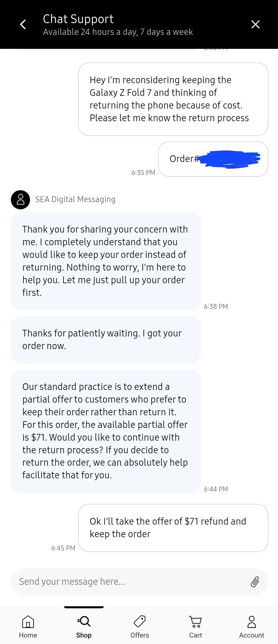The image size is (278, 644).
Task: Tap the SEA Digital Messaging avatar
Action: pyautogui.click(x=20, y=200)
